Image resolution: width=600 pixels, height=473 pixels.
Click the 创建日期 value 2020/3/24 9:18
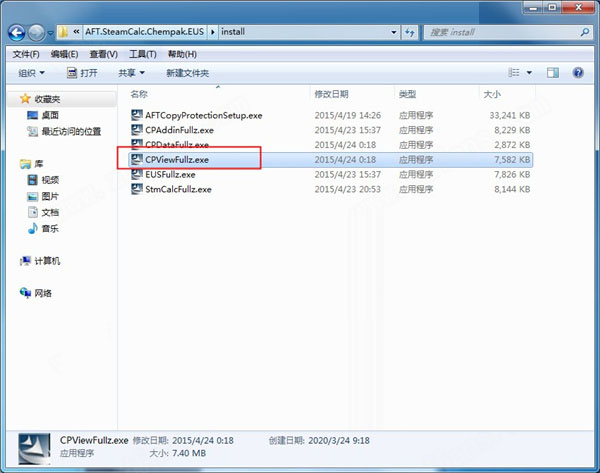click(x=339, y=441)
